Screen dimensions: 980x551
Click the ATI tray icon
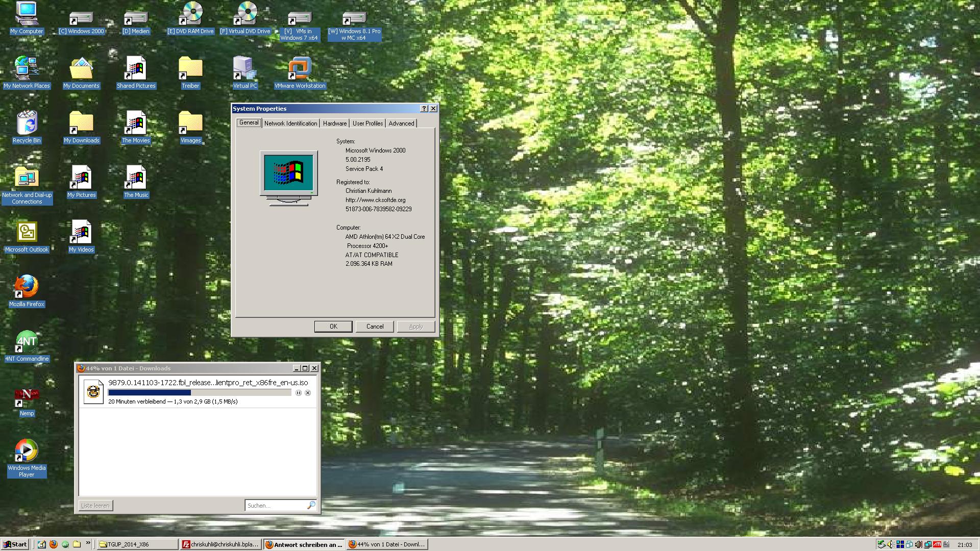[x=937, y=544]
